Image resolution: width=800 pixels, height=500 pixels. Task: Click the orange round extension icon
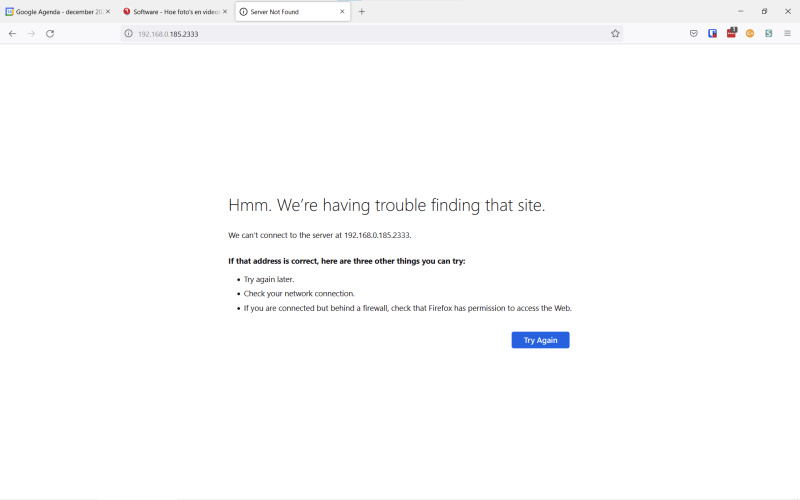pyautogui.click(x=750, y=33)
